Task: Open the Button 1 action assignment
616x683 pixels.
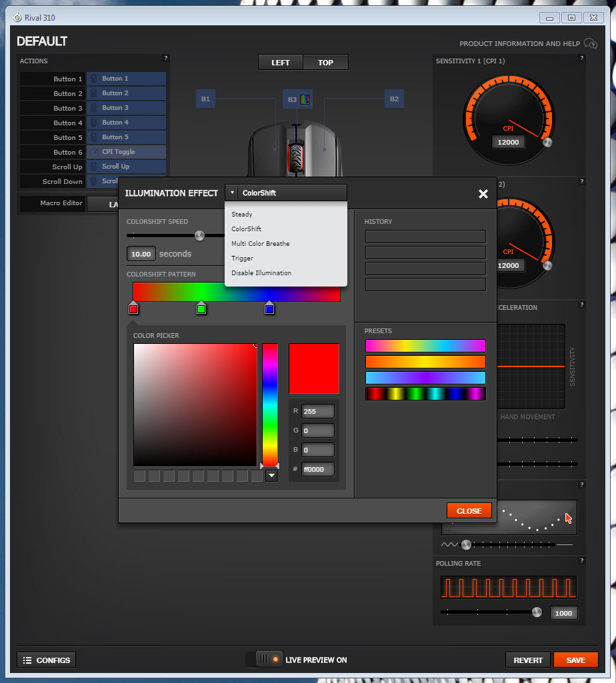Action: click(x=127, y=79)
